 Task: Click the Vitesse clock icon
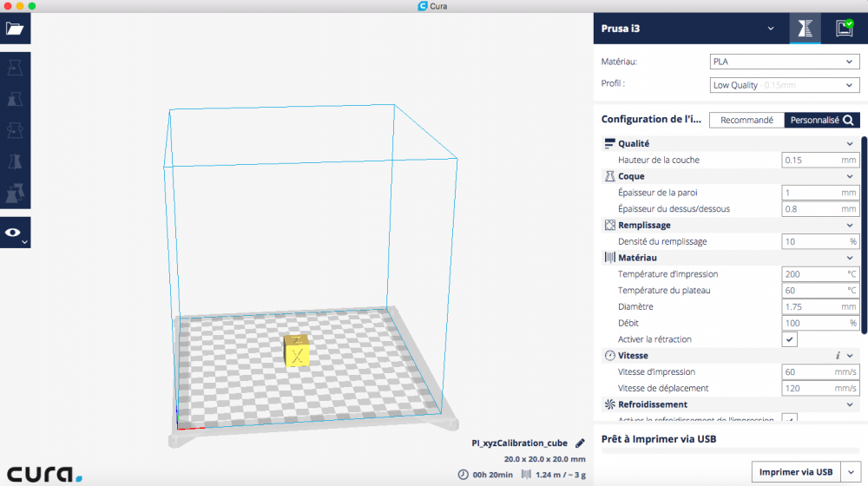click(x=609, y=355)
